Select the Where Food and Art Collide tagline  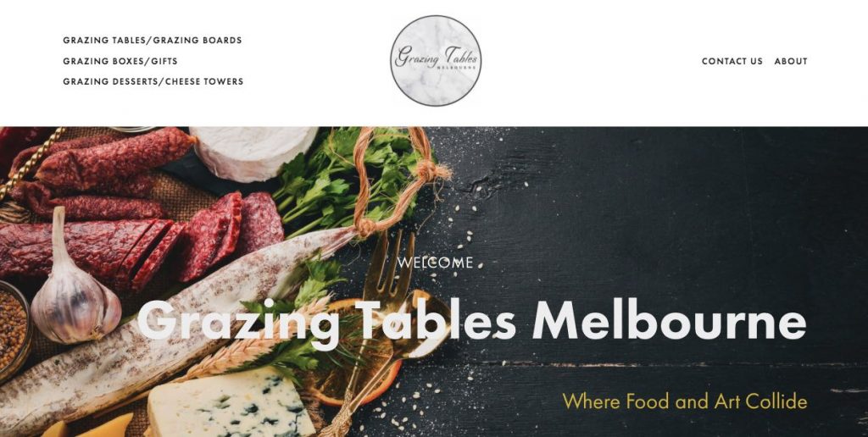click(x=685, y=401)
